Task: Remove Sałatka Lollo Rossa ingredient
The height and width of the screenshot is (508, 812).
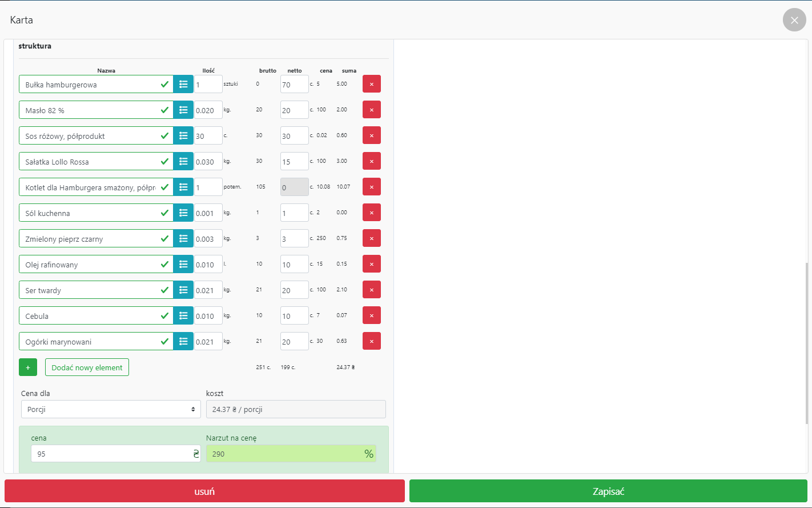Action: point(371,161)
